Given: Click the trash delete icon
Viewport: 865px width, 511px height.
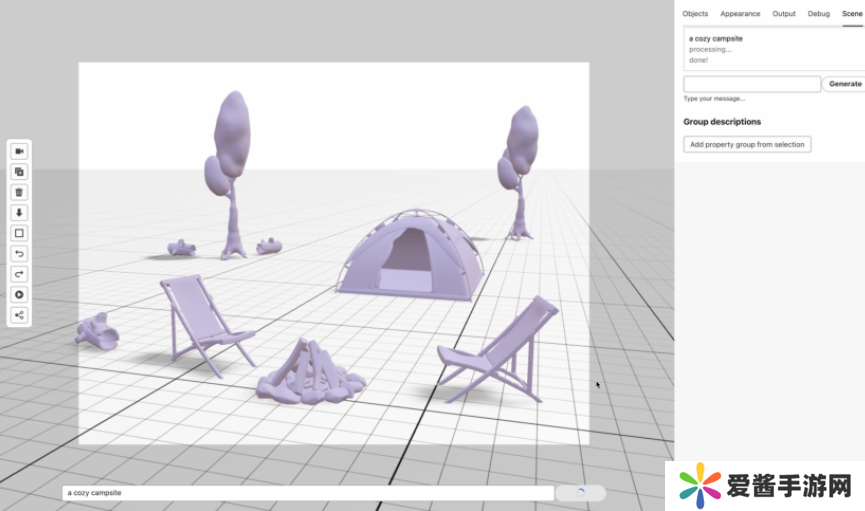Looking at the screenshot, I should pos(19,192).
